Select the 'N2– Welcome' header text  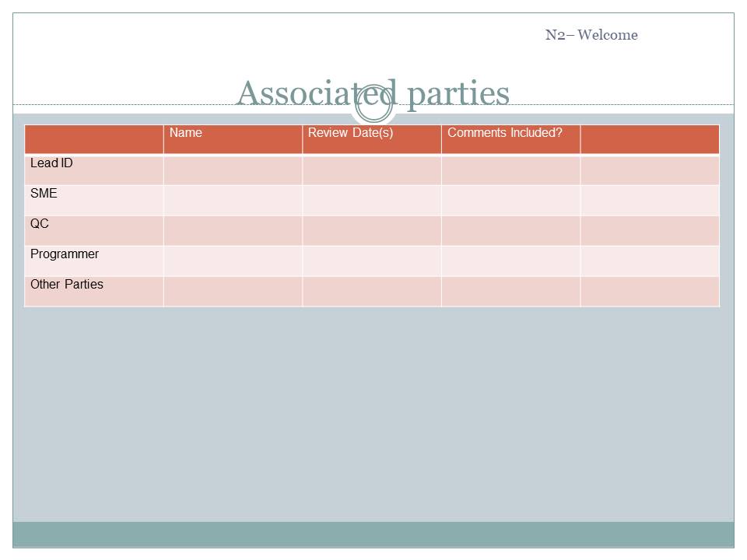click(x=591, y=35)
